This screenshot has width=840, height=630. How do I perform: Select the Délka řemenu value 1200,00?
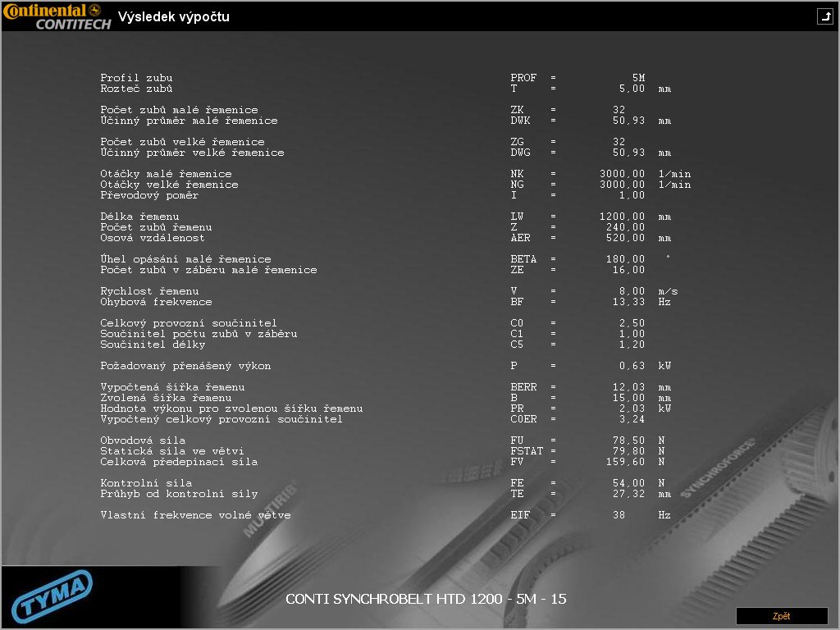(622, 217)
